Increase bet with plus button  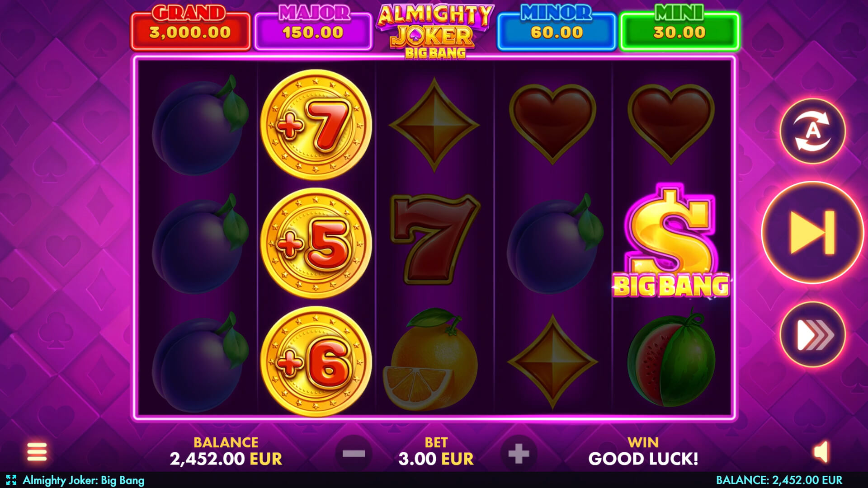coord(519,454)
